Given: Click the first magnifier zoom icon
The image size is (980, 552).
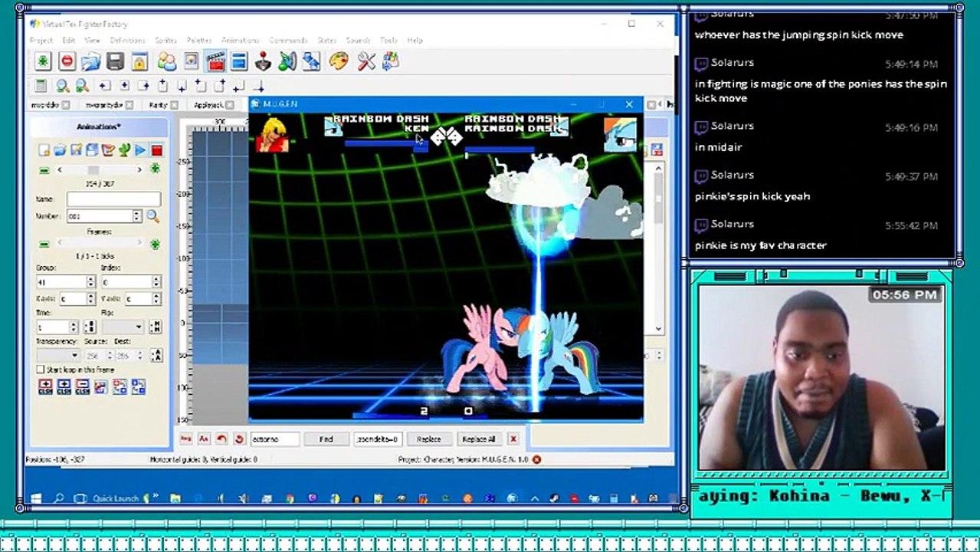Looking at the screenshot, I should (x=63, y=86).
